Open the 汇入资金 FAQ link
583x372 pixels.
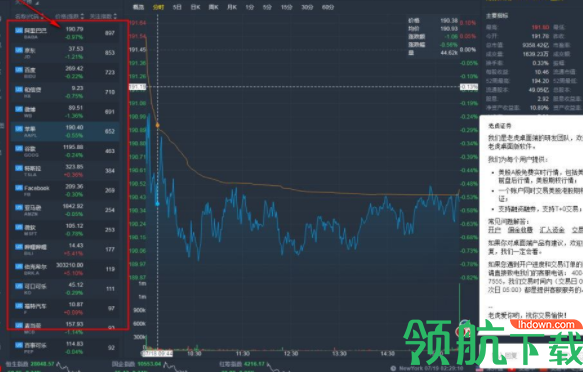552,230
